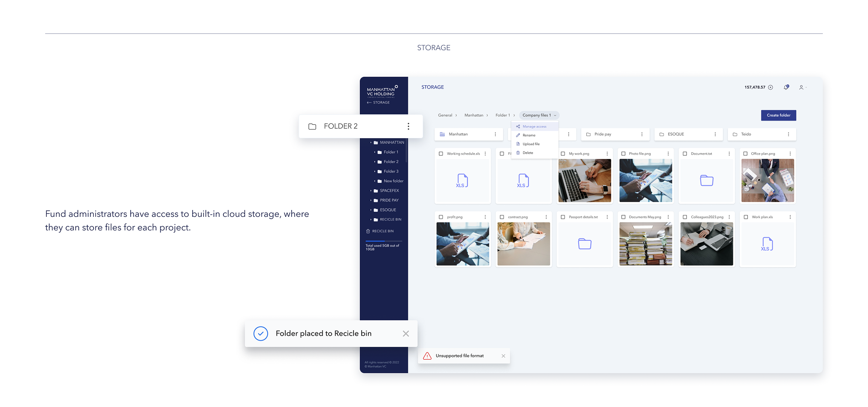868x407 pixels.
Task: Tick the contract.png checkbox
Action: tap(502, 217)
